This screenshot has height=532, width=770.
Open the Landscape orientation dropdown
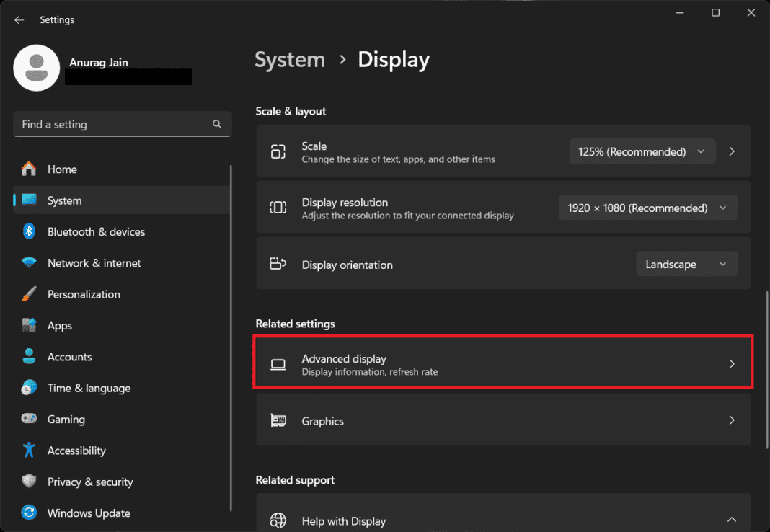[x=686, y=264]
